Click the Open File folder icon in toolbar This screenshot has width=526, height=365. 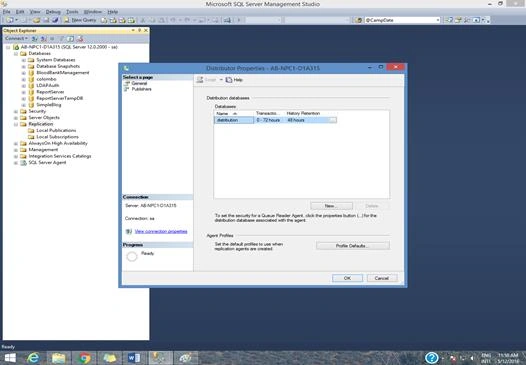[36, 20]
